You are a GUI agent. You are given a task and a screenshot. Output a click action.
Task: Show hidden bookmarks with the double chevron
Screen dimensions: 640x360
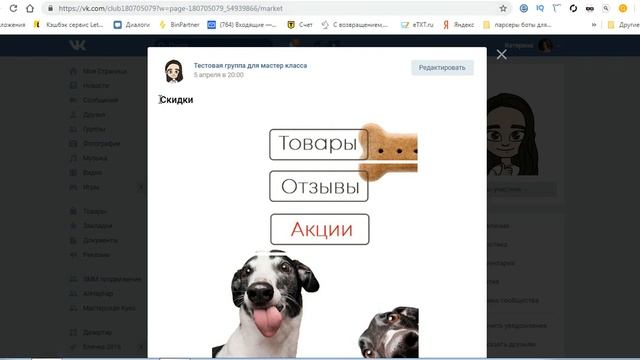coord(594,25)
